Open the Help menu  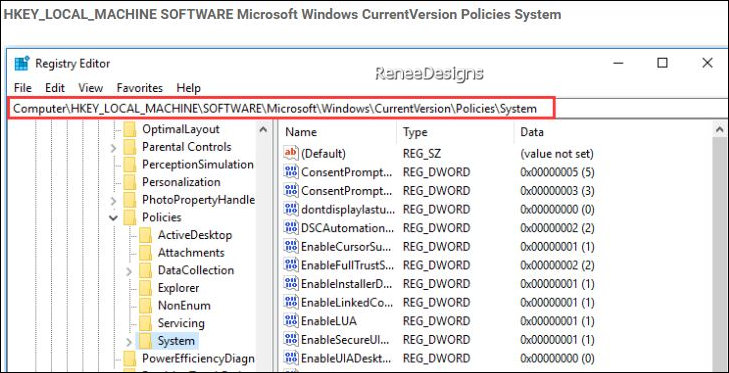[x=188, y=88]
